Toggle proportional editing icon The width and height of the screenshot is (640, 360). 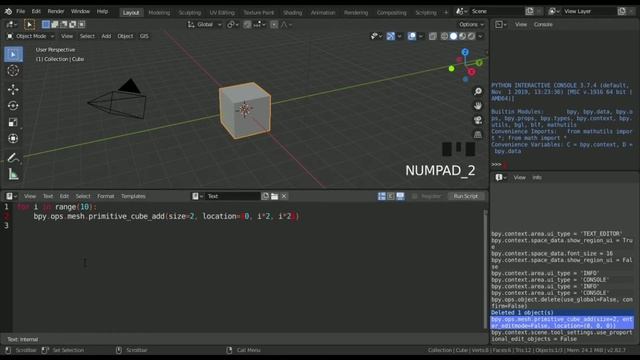coord(274,24)
